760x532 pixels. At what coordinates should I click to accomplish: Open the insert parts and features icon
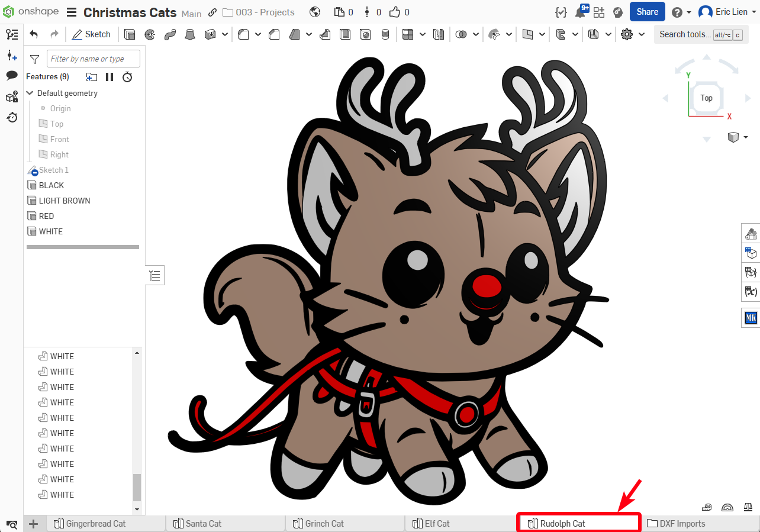[x=12, y=55]
